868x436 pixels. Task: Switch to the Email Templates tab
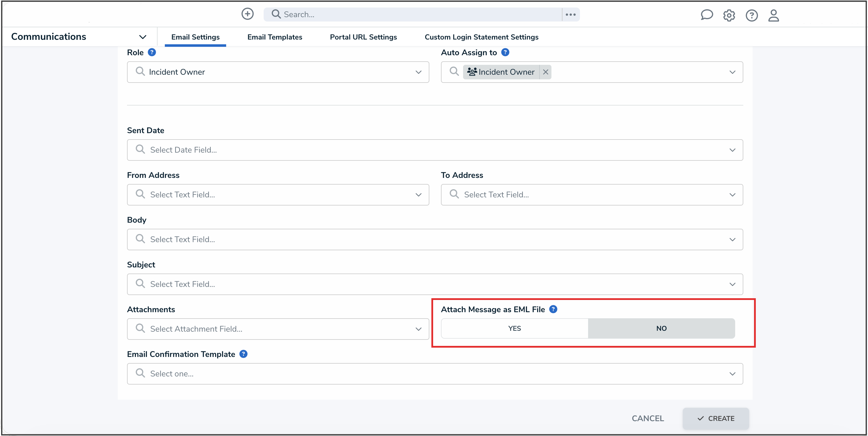(275, 37)
